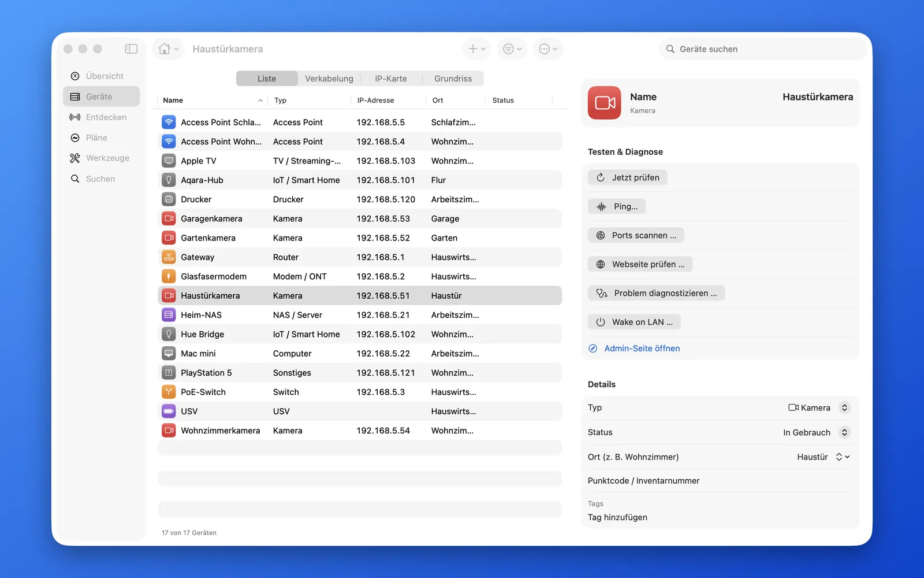The width and height of the screenshot is (924, 578).
Task: Select the Liste tab
Action: [267, 79]
